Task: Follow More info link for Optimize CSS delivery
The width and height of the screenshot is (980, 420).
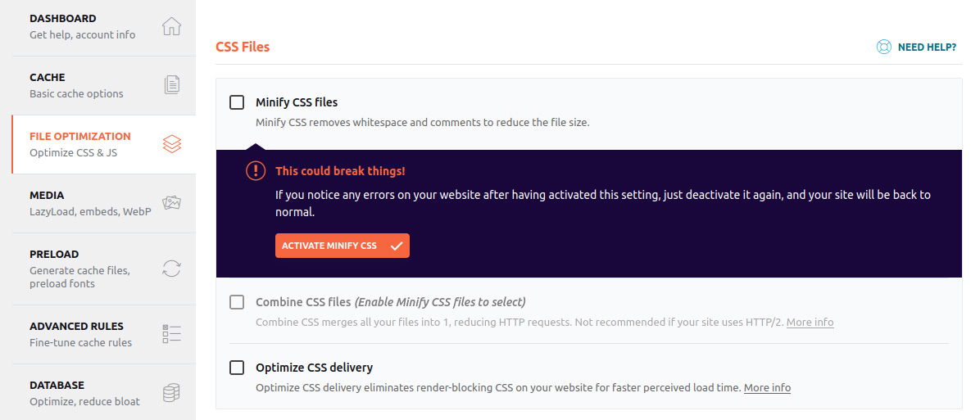Action: point(767,388)
